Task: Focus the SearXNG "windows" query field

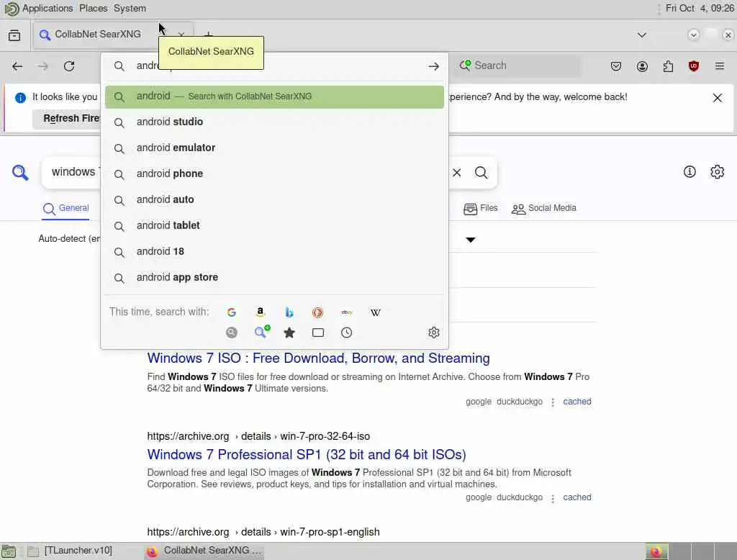Action: (73, 173)
